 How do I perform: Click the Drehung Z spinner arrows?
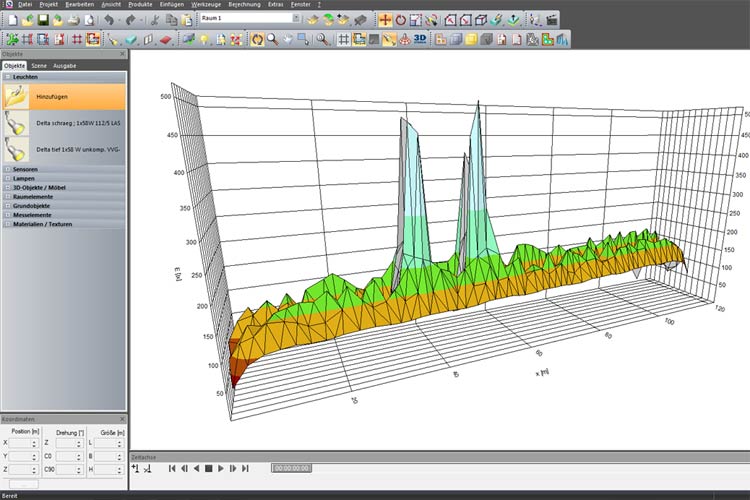click(79, 444)
